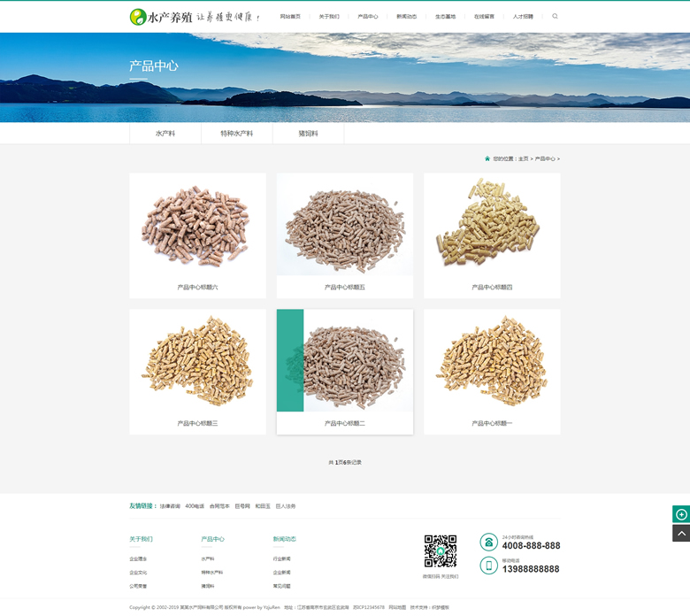Image resolution: width=690 pixels, height=616 pixels.
Task: Click 行业新闻 link in footer
Action: [x=281, y=559]
